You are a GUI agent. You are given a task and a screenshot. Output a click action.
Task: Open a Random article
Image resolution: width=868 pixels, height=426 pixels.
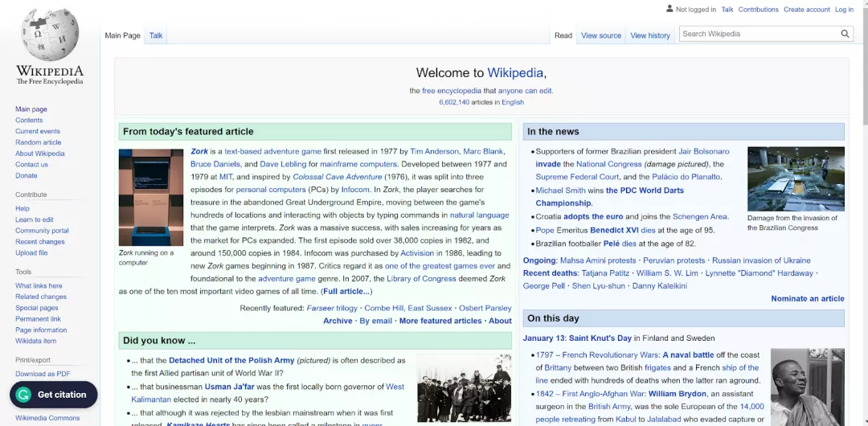click(39, 142)
